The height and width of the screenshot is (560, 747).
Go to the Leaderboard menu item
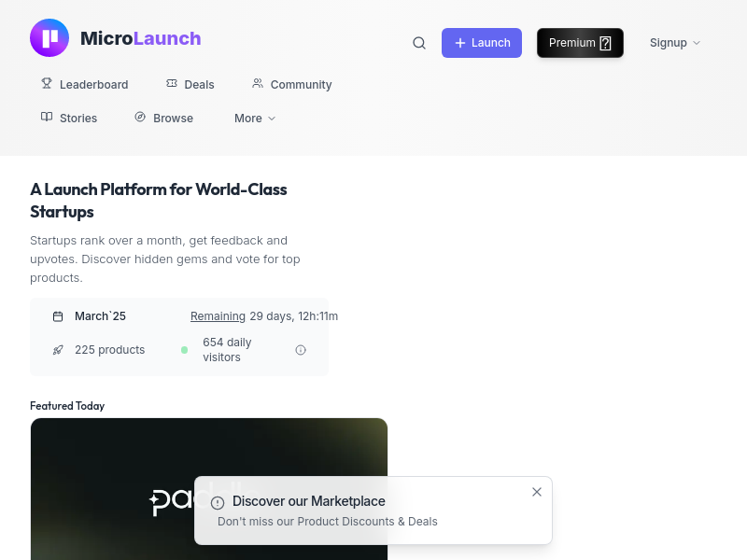tap(85, 84)
